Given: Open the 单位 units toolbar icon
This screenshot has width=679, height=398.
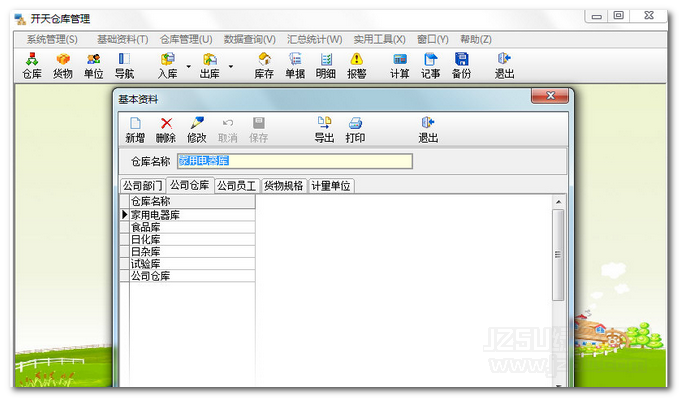Looking at the screenshot, I should (94, 65).
